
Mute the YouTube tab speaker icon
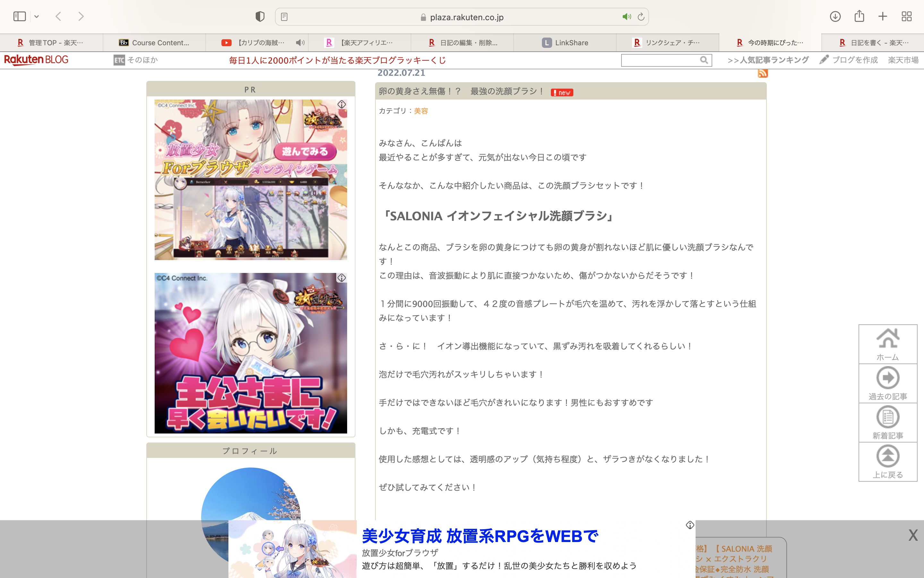point(301,42)
